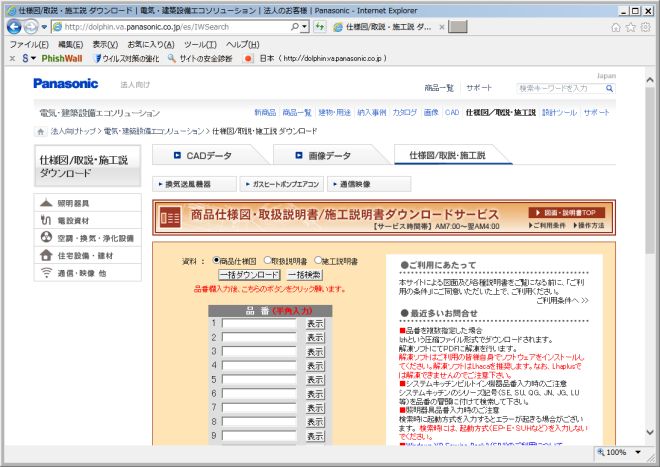This screenshot has width=660, height=467.
Task: Click 表示 button for row 5
Action: pos(315,379)
